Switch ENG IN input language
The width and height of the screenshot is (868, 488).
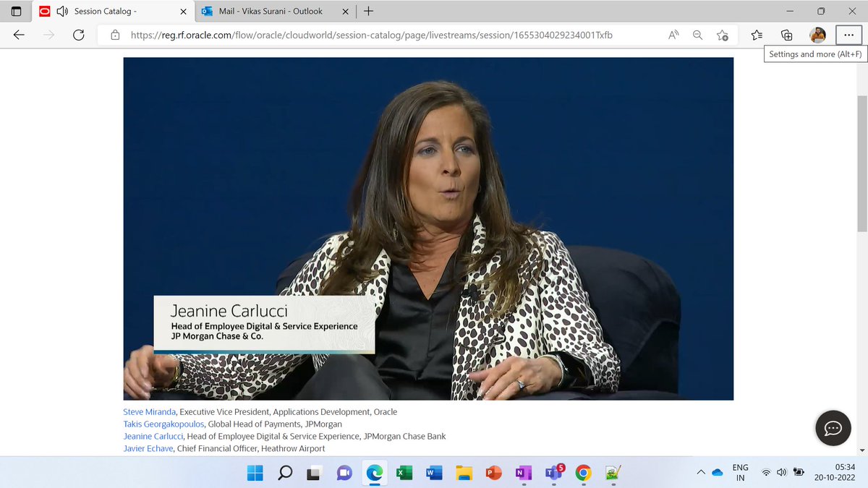click(741, 473)
